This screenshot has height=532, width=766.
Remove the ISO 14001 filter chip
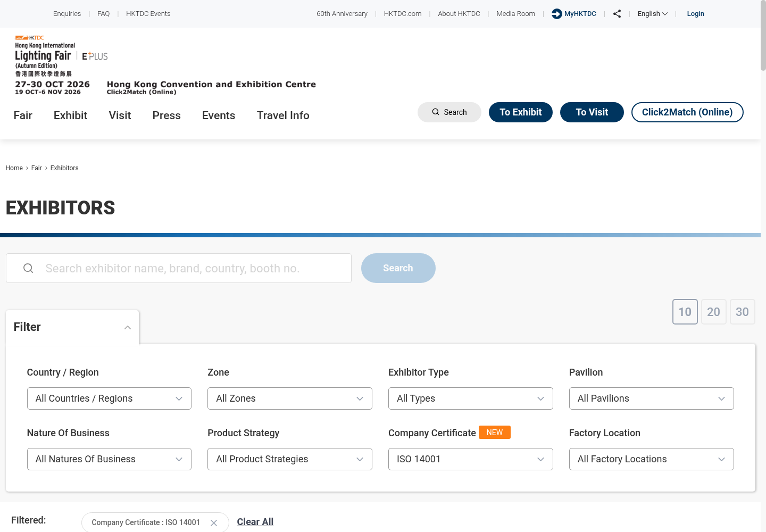(x=214, y=523)
